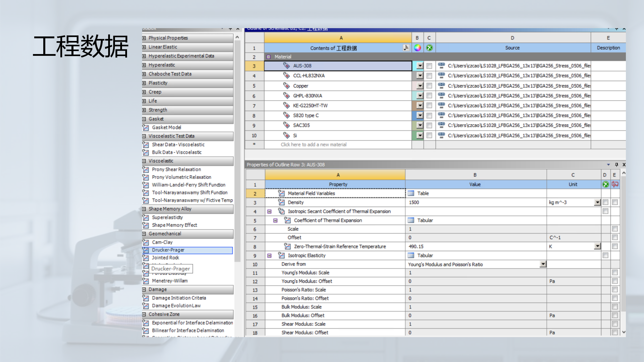The width and height of the screenshot is (644, 362).
Task: Toggle the column C checkbox for Si
Action: (x=429, y=135)
